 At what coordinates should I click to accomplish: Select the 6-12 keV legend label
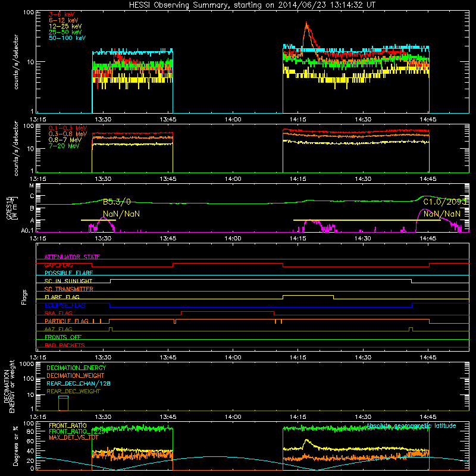pyautogui.click(x=64, y=20)
